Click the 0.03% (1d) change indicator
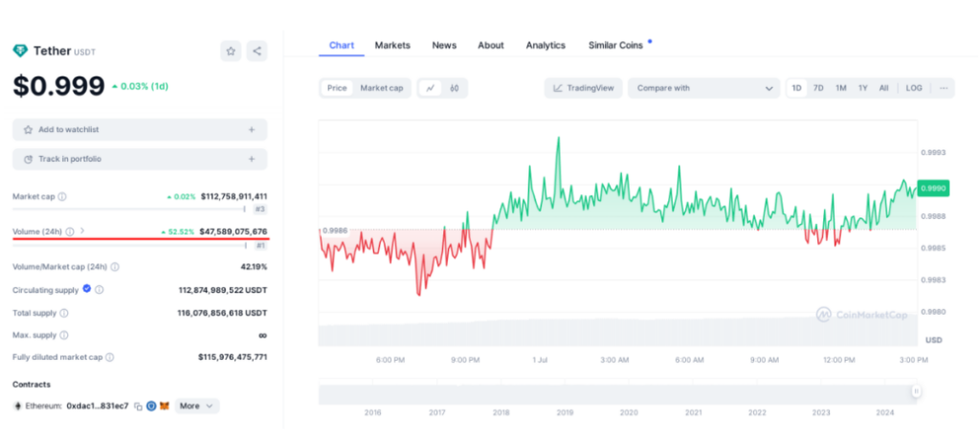This screenshot has height=442, width=980. [140, 87]
